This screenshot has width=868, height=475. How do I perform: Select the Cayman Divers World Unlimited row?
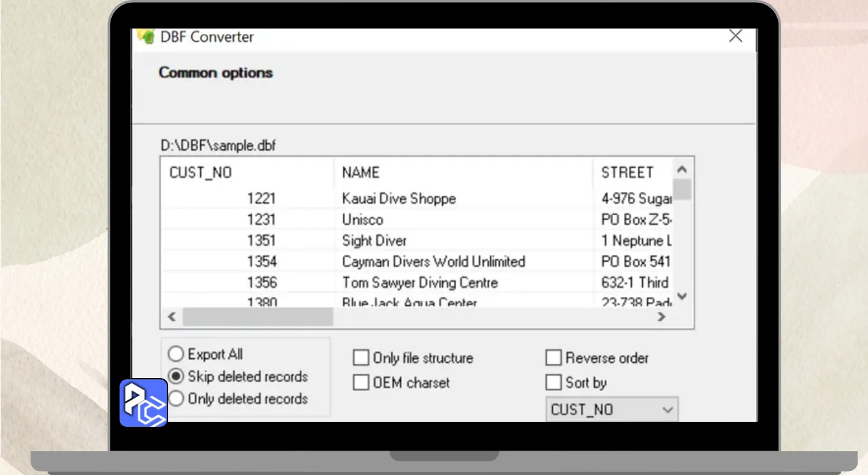coord(433,261)
